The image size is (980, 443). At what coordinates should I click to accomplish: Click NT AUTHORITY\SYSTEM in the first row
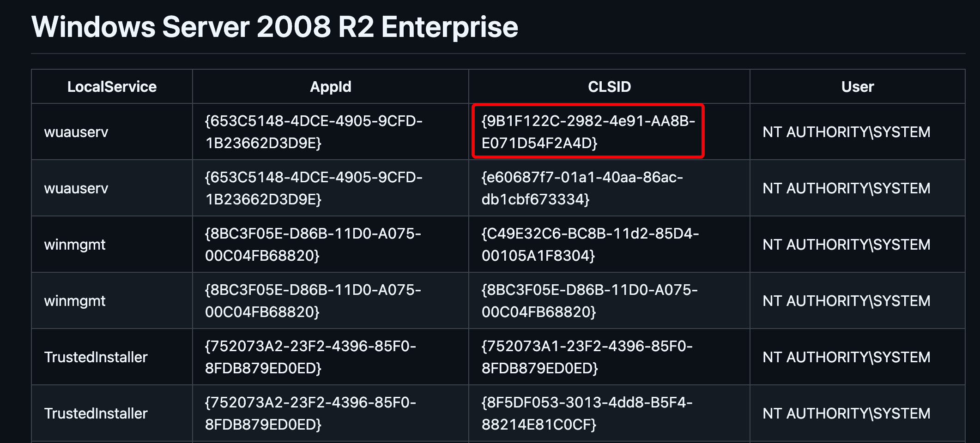pyautogui.click(x=846, y=132)
